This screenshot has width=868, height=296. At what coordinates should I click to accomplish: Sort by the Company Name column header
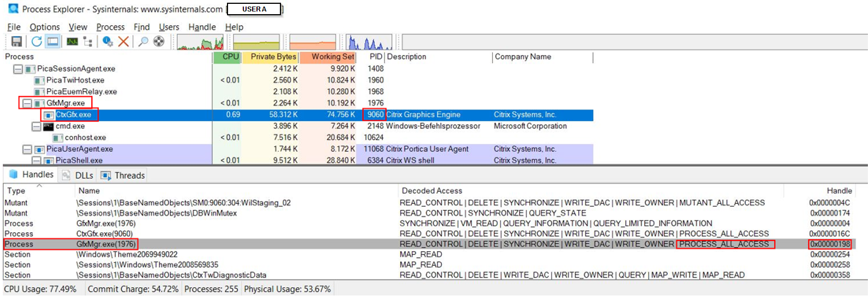(x=543, y=57)
